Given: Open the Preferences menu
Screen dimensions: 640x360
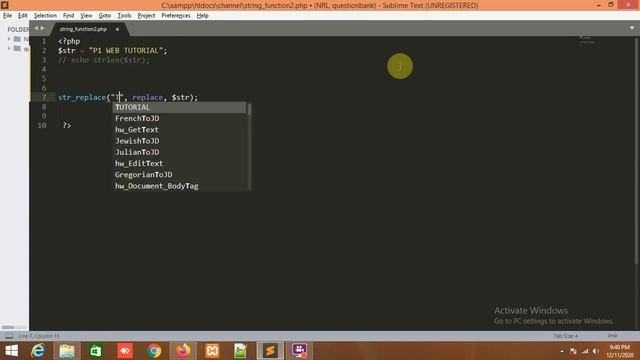Looking at the screenshot, I should 176,16.
